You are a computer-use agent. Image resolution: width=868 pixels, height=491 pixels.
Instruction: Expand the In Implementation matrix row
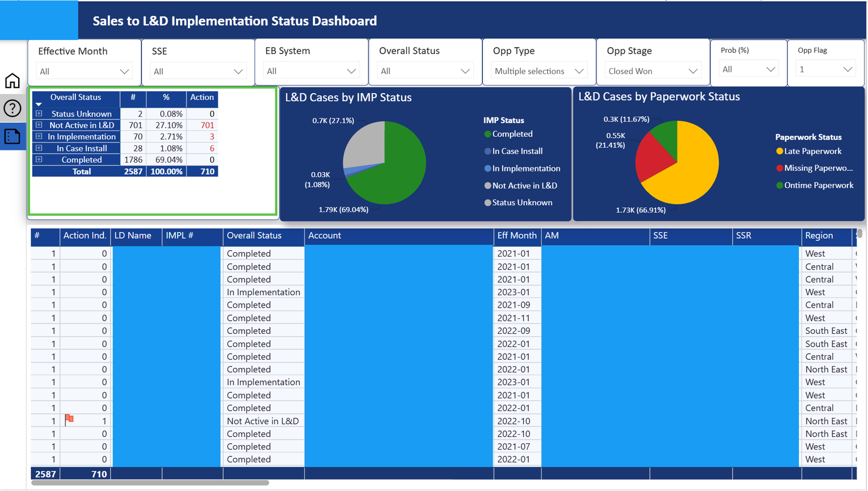tap(39, 136)
